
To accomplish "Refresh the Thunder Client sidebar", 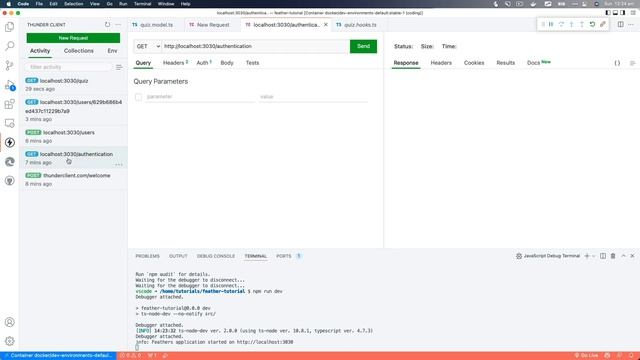I will [107, 24].
